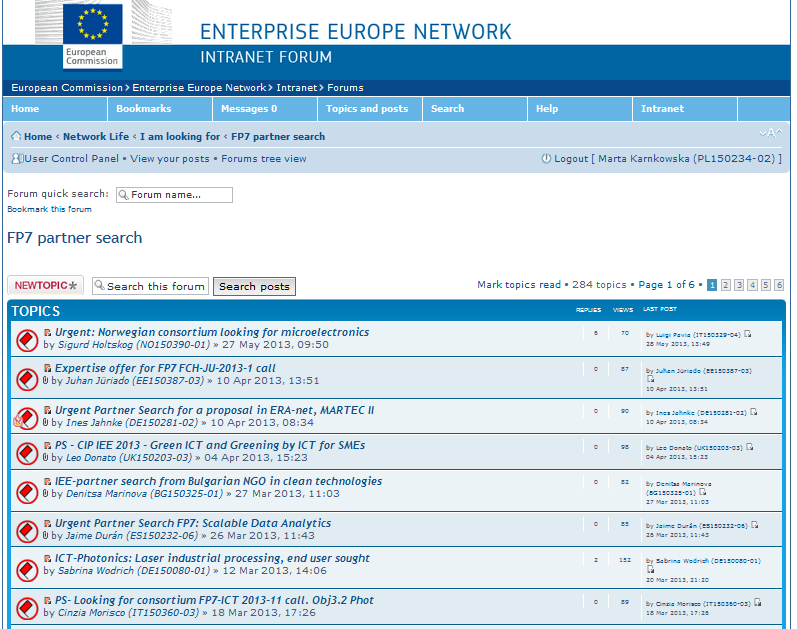Open Messages 0 menu tab

265,109
